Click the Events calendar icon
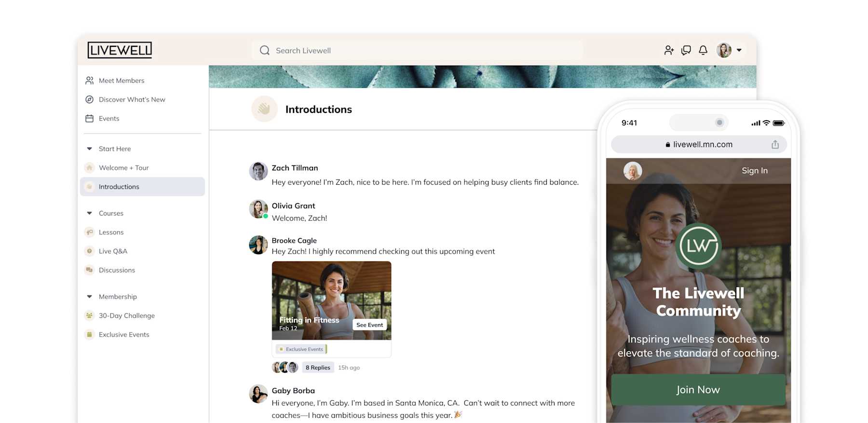The image size is (868, 423). [x=89, y=118]
